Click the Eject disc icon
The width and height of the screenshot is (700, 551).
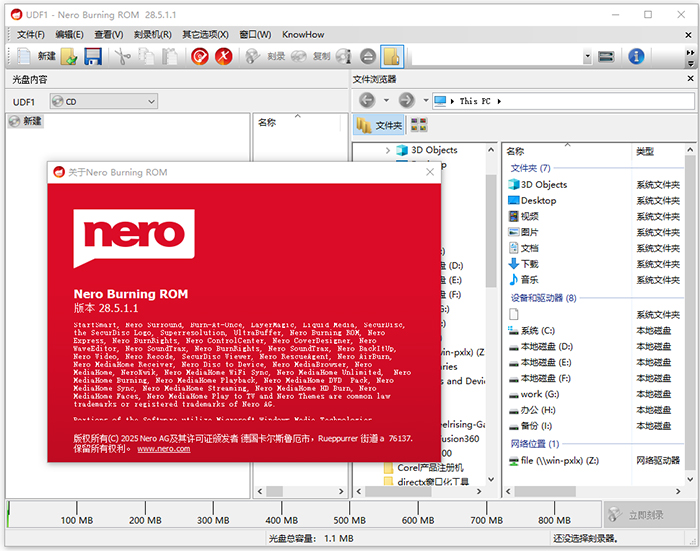click(x=368, y=56)
